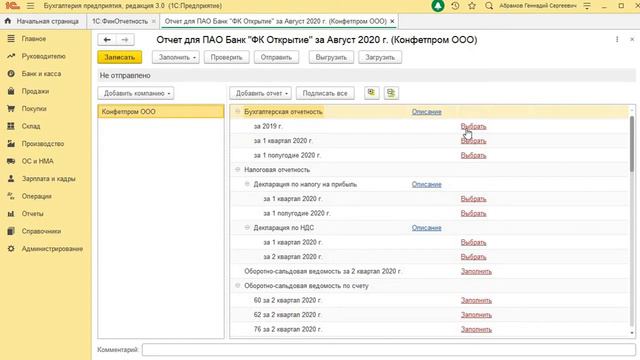Viewport: 640px width, 360px height.
Task: Switch to Начальная страница tab
Action: [x=42, y=21]
